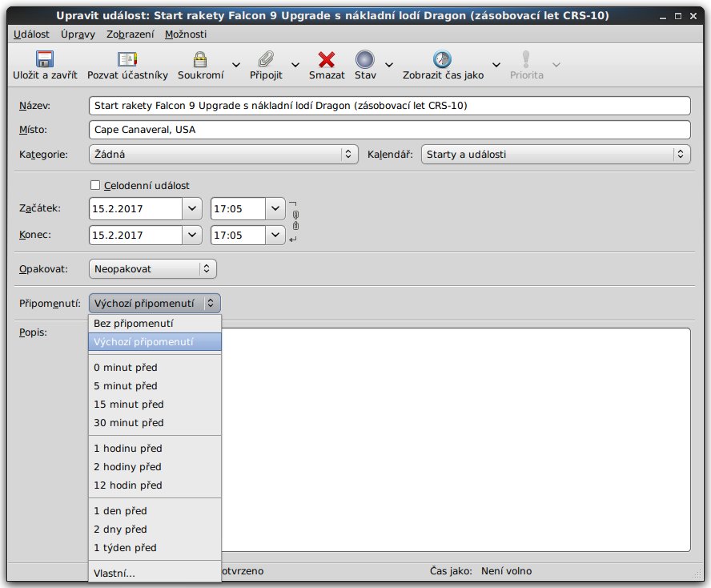Expand the Začátek date picker arrow
Viewport: 711px width, 588px height.
pos(191,209)
